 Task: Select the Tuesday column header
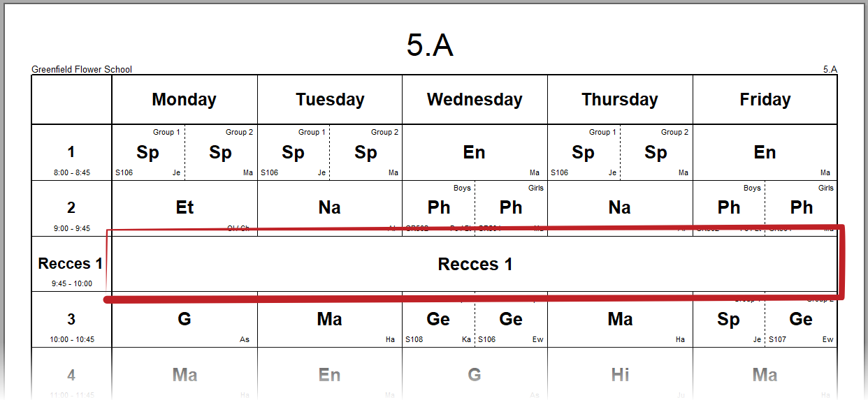[x=330, y=100]
